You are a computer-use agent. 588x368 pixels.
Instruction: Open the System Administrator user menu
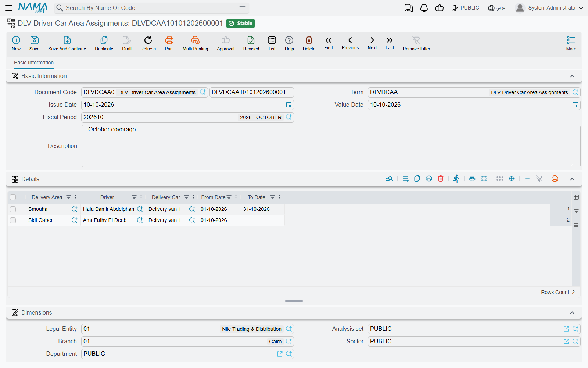pyautogui.click(x=549, y=8)
